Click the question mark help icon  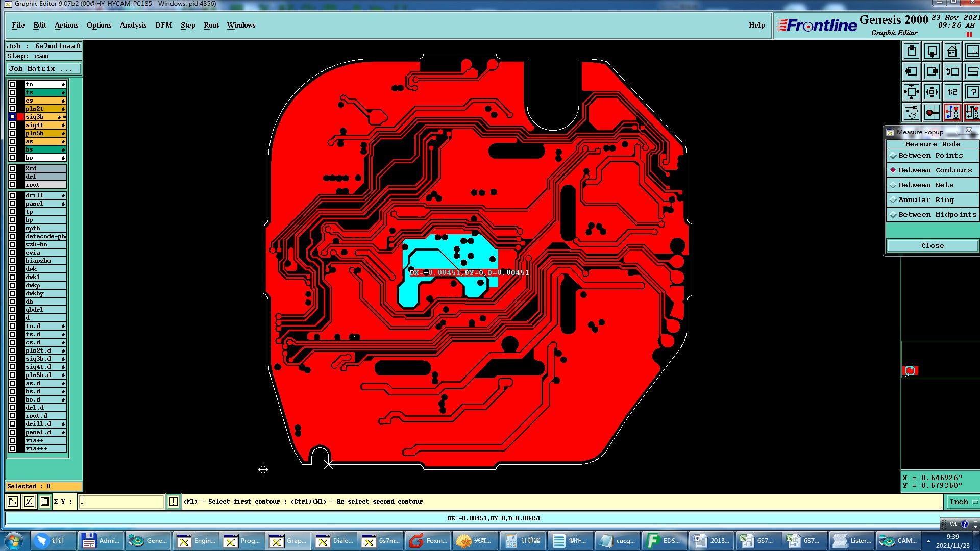pos(972,92)
